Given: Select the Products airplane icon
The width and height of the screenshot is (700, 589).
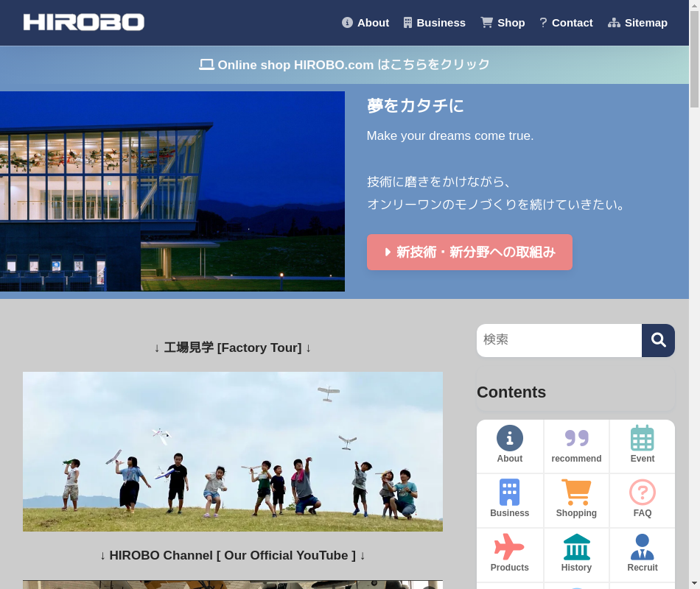Looking at the screenshot, I should (509, 548).
